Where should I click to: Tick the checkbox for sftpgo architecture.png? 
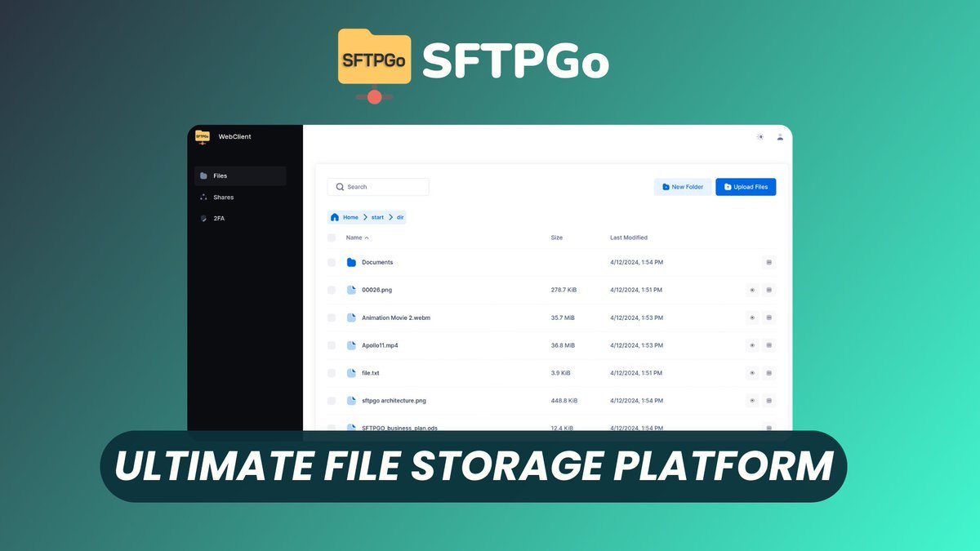point(332,401)
